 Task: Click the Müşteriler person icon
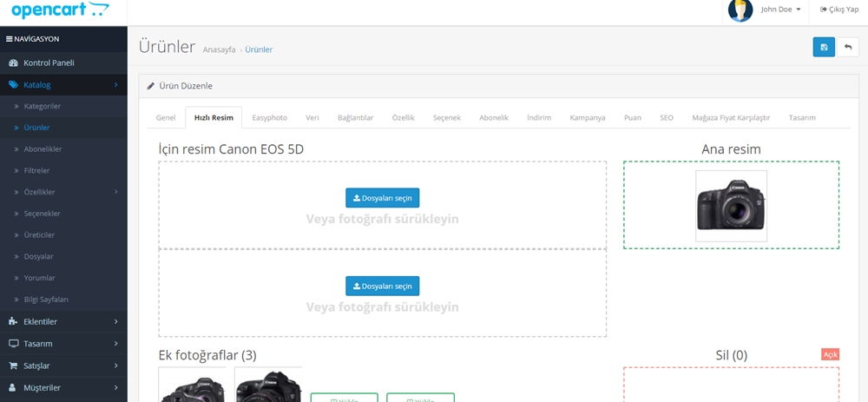pos(13,388)
